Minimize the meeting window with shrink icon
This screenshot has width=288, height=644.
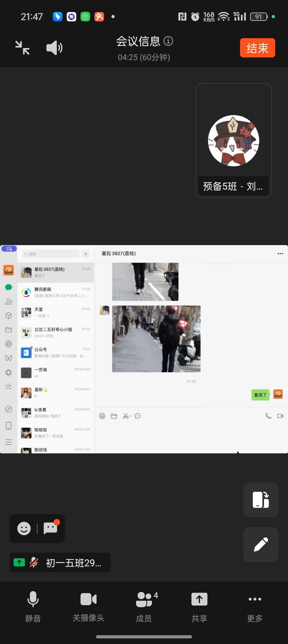pyautogui.click(x=22, y=48)
